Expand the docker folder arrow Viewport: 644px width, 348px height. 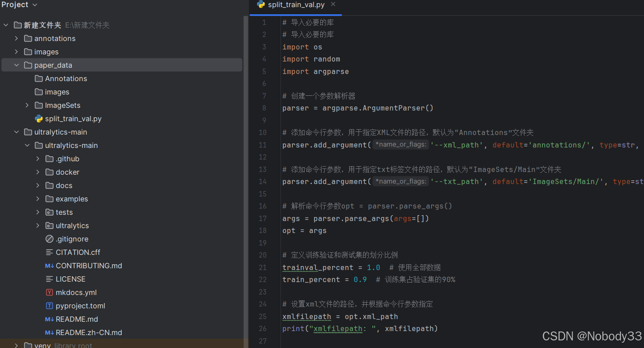38,172
